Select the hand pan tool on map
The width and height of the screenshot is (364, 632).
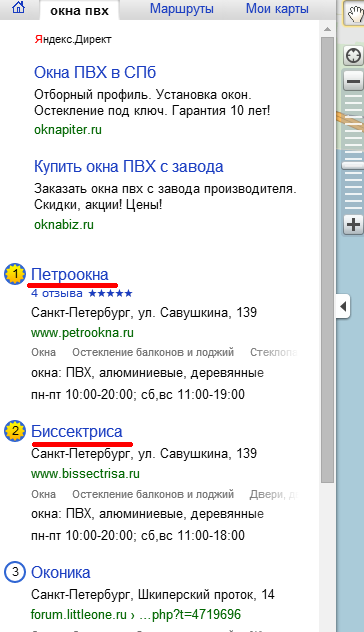coord(355,15)
